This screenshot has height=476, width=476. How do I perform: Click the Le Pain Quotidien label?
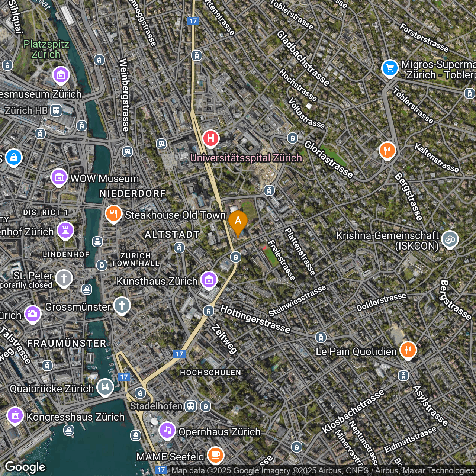(x=356, y=351)
